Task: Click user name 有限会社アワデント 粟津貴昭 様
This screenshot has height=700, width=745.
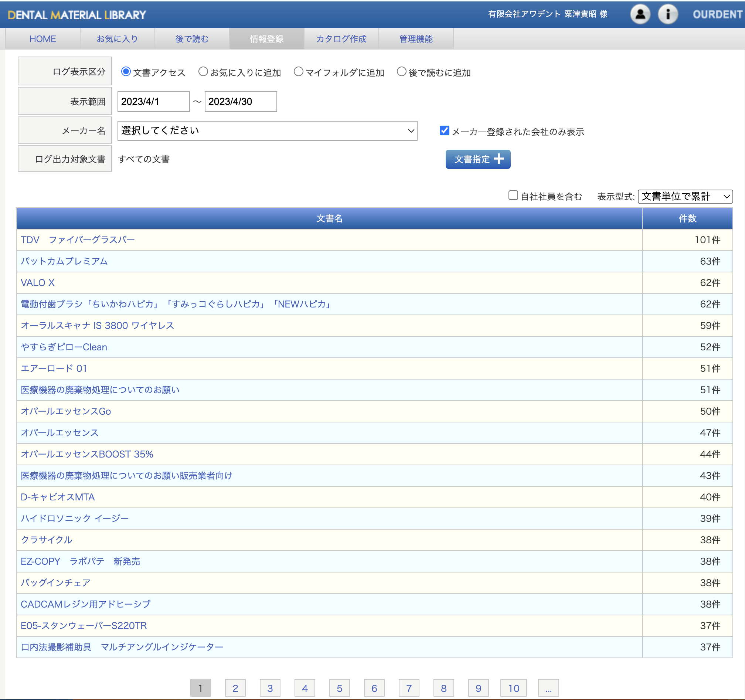Action: 548,14
